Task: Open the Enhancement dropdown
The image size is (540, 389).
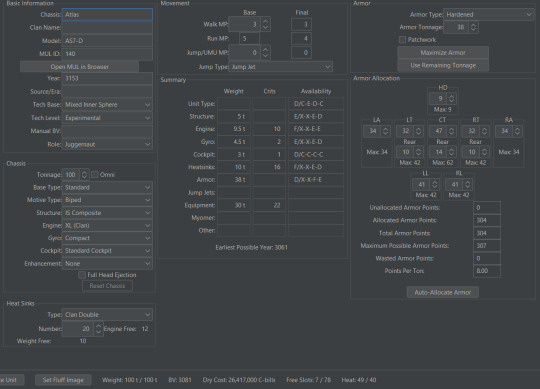Action: pos(107,263)
